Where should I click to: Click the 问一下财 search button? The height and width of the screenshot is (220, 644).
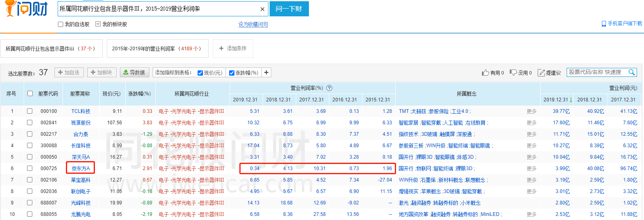coord(289,9)
